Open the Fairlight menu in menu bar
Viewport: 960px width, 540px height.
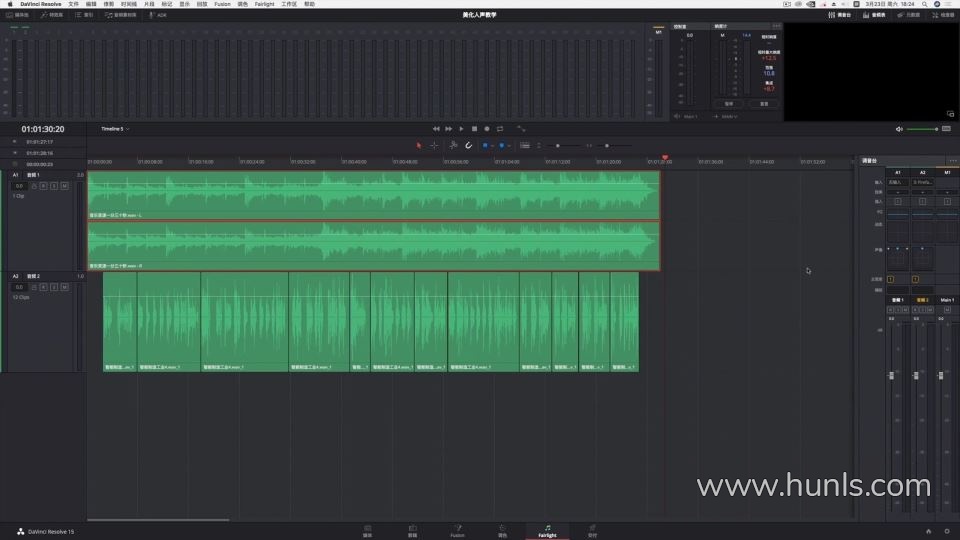[264, 4]
